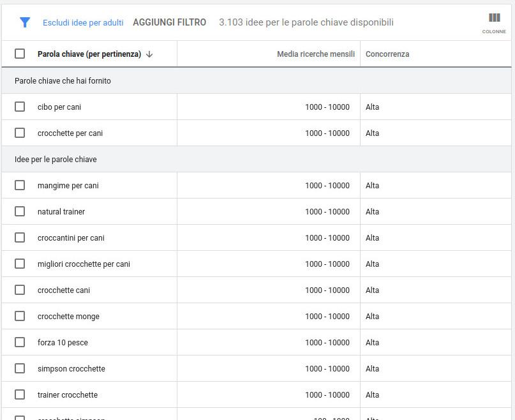Select the croccantini per cani keyword
515x420 pixels.
click(x=71, y=238)
